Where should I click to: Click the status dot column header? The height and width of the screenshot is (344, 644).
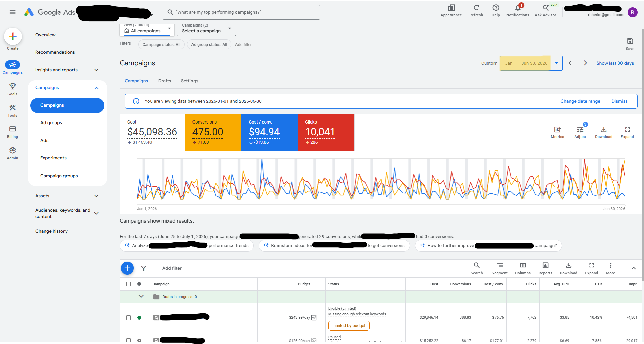click(139, 284)
